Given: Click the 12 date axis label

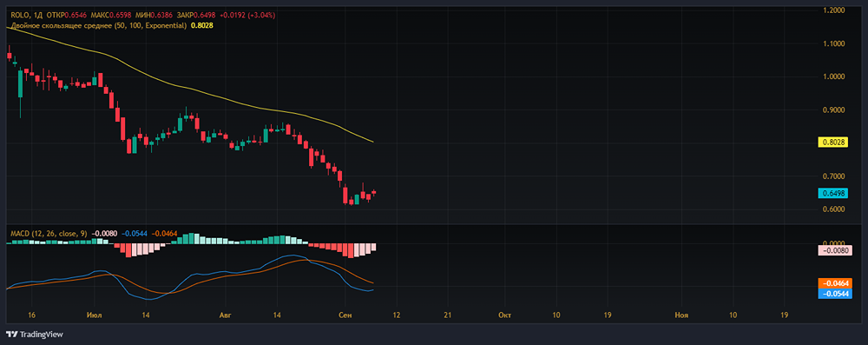Looking at the screenshot, I should point(396,315).
